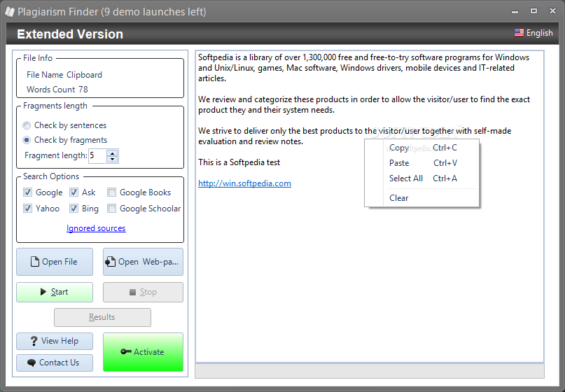Screen dimensions: 565x392
Task: Click the gray status bar below text area
Action: click(x=370, y=371)
